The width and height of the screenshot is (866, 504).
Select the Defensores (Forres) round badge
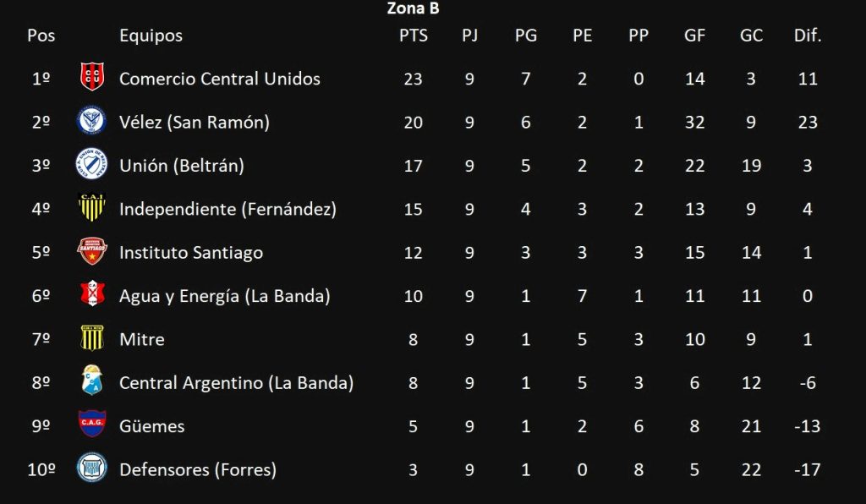tap(91, 468)
